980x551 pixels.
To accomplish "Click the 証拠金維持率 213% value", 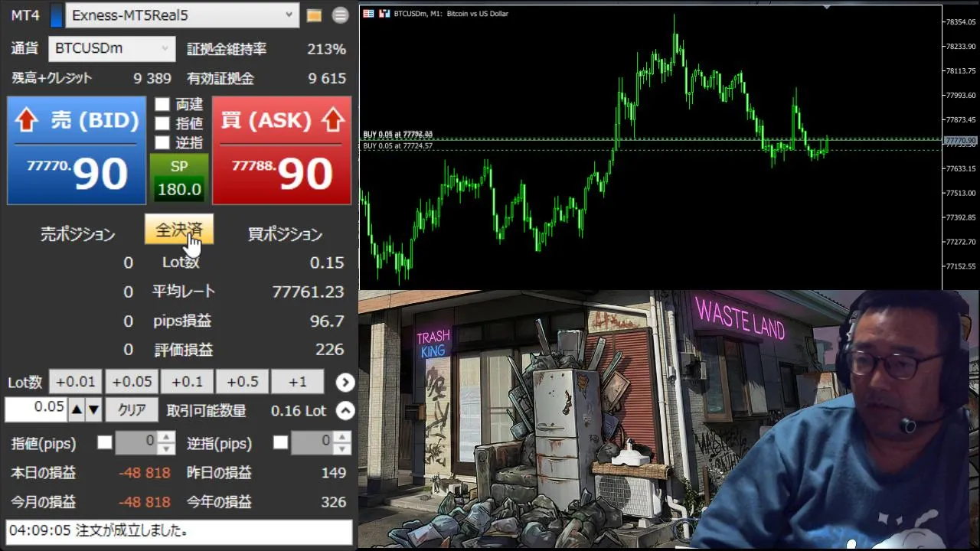I will coord(327,49).
